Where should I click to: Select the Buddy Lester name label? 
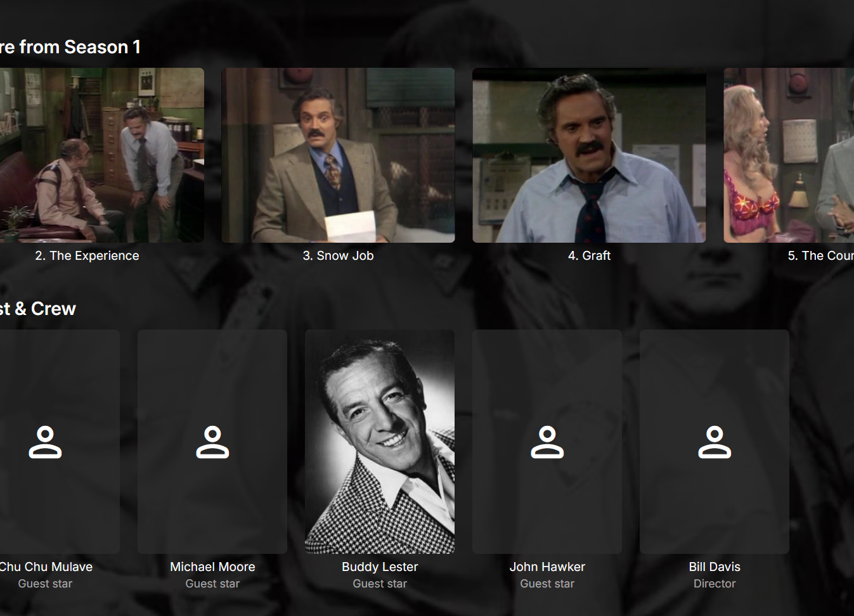tap(380, 567)
